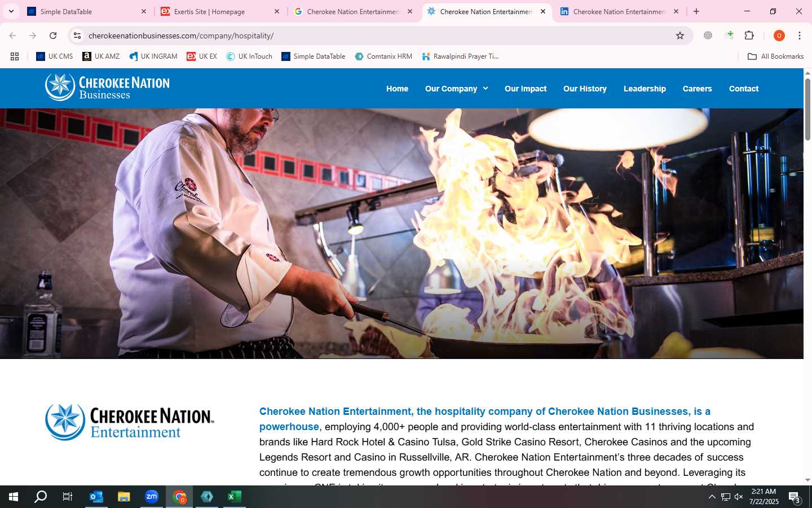
Task: Open File Explorer from the taskbar
Action: [124, 497]
